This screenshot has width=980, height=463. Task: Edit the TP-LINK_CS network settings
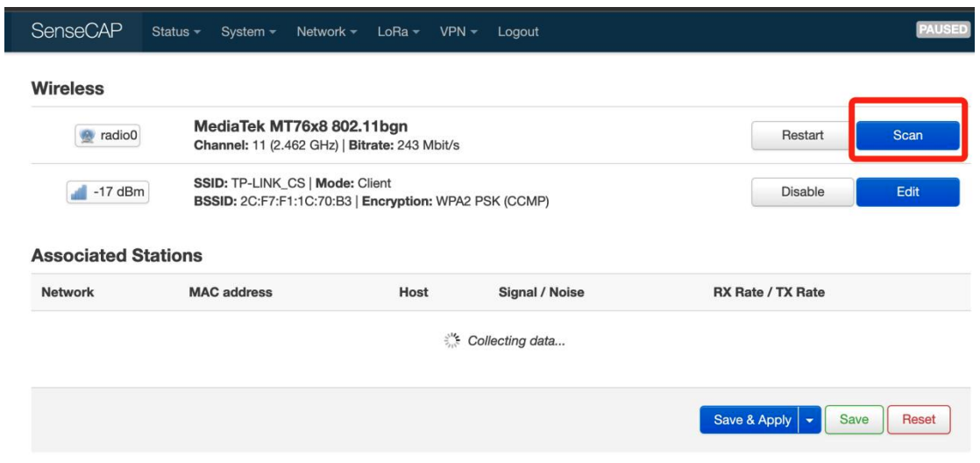pyautogui.click(x=907, y=192)
